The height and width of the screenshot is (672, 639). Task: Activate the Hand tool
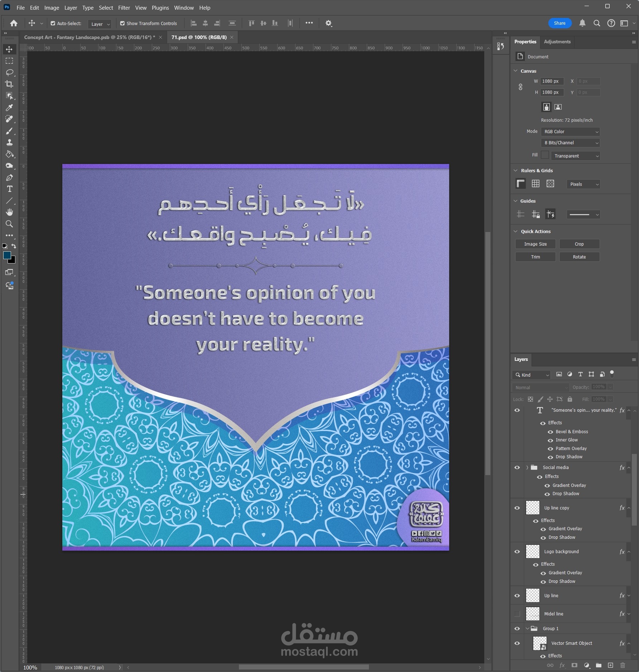point(9,212)
